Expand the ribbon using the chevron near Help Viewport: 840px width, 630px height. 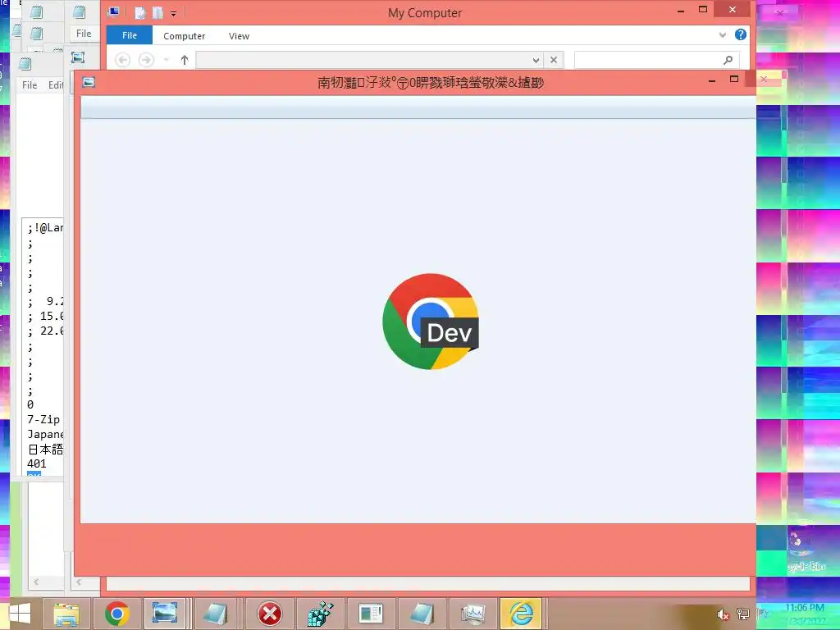point(722,35)
